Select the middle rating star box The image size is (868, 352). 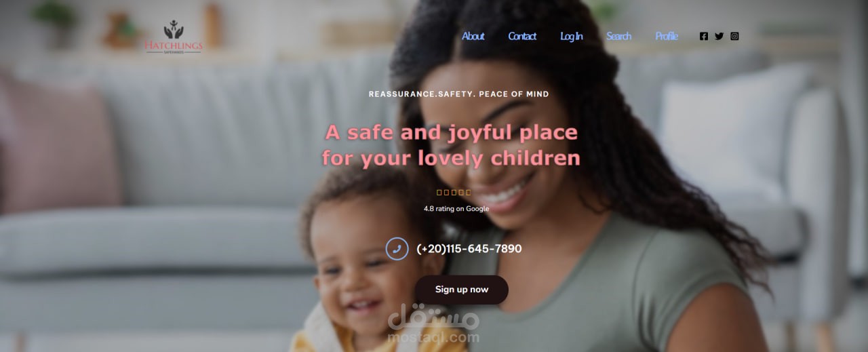[454, 193]
